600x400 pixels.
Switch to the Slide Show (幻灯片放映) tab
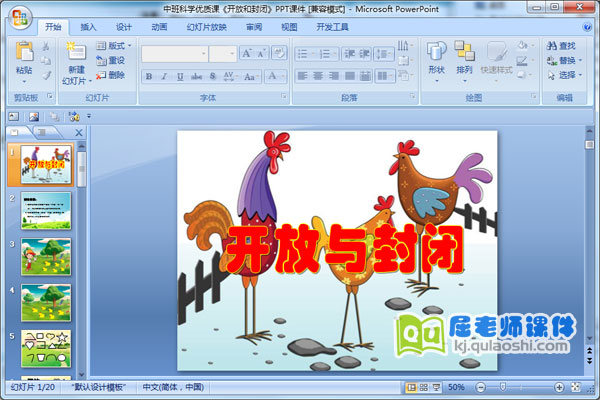(207, 27)
